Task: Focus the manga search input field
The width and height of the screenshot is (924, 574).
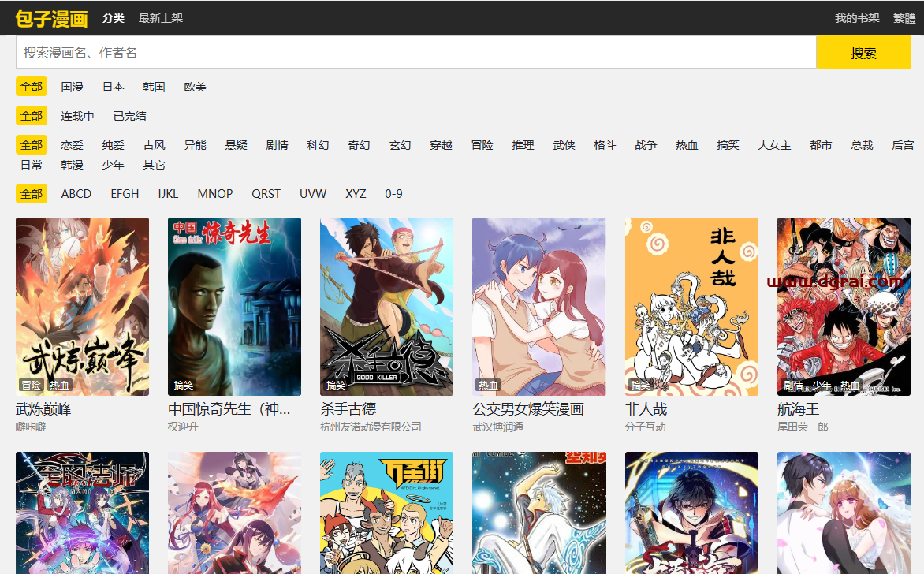Action: pyautogui.click(x=416, y=53)
